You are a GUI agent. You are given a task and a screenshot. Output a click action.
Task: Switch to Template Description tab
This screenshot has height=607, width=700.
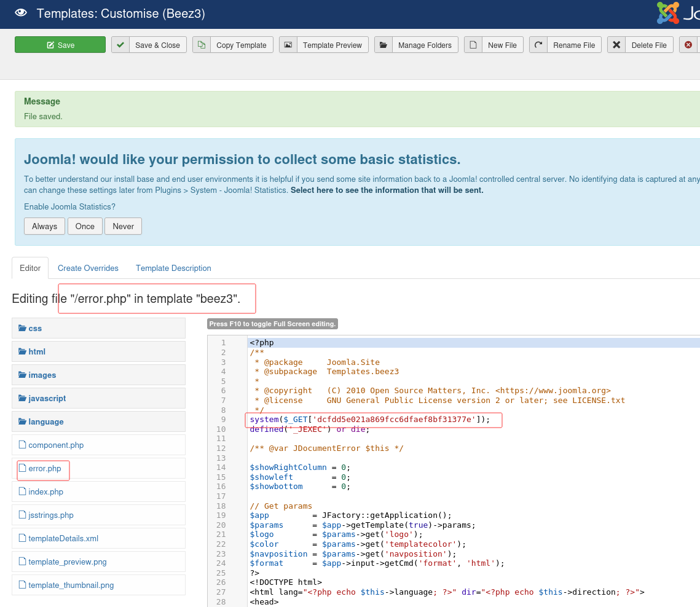(173, 268)
